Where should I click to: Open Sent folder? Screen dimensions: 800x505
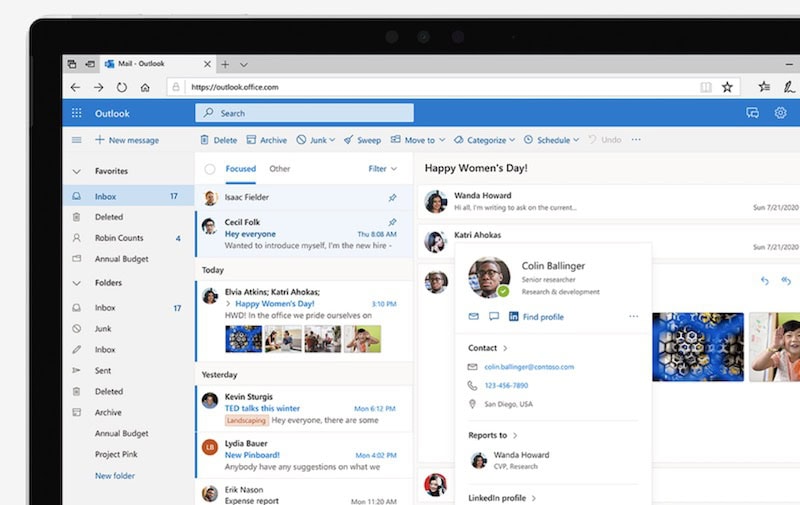tap(128, 371)
